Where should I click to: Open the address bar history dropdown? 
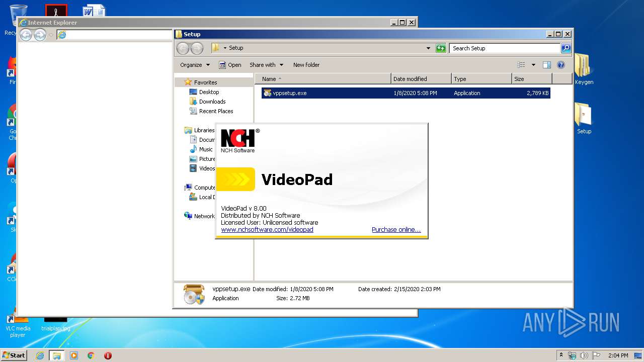click(428, 48)
